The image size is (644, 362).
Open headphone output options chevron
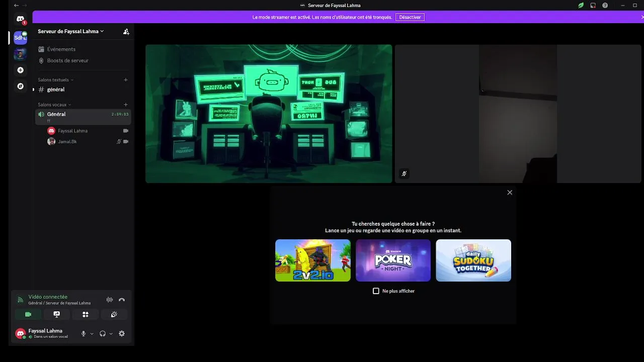(x=111, y=333)
